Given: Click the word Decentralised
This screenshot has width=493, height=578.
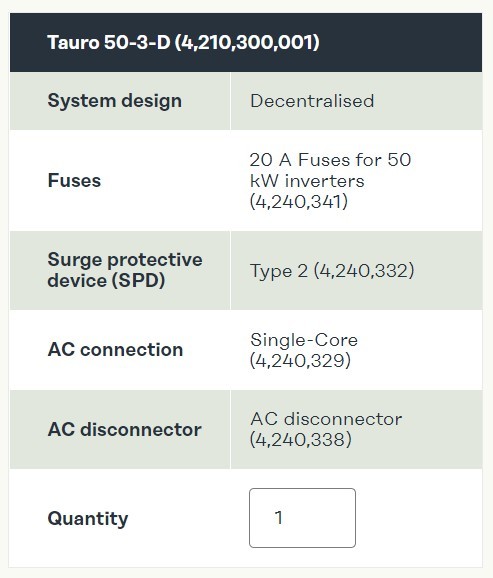Looking at the screenshot, I should point(312,101).
